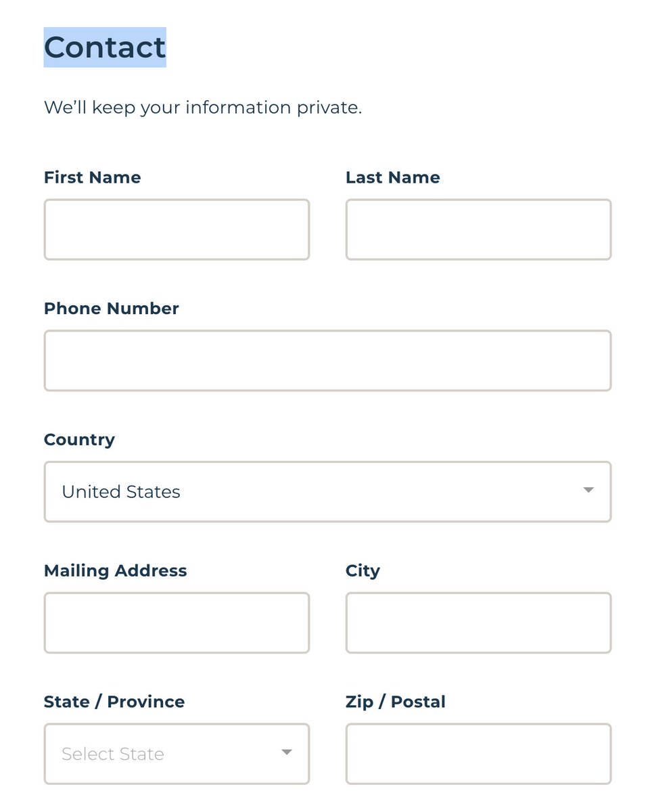650x812 pixels.
Task: Focus the Last Name text box
Action: (478, 229)
